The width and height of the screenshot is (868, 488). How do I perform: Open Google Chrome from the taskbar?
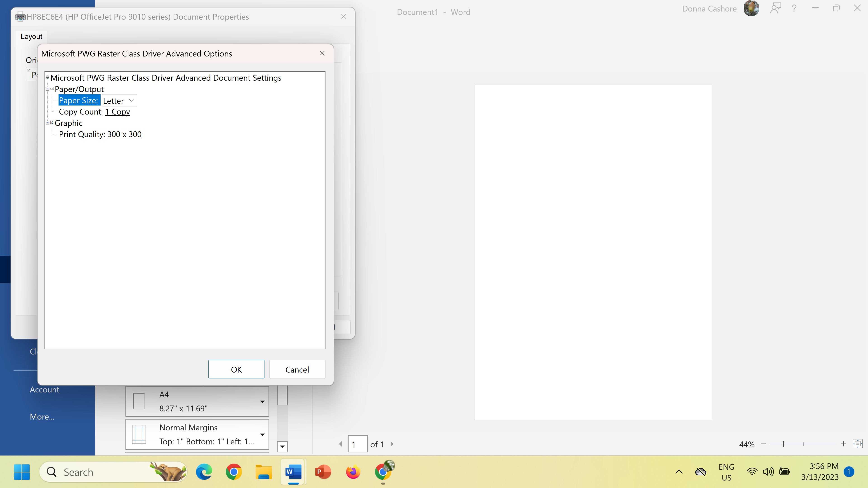[233, 472]
